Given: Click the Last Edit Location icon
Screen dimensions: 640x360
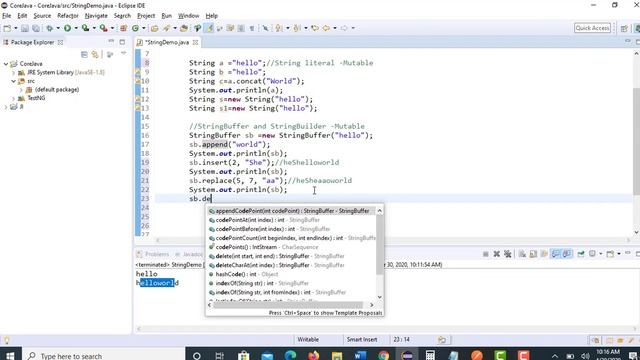Looking at the screenshot, I should coord(315,28).
